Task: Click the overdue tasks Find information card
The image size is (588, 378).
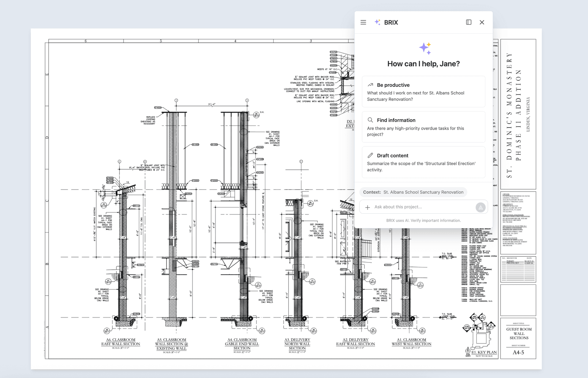Action: point(424,127)
